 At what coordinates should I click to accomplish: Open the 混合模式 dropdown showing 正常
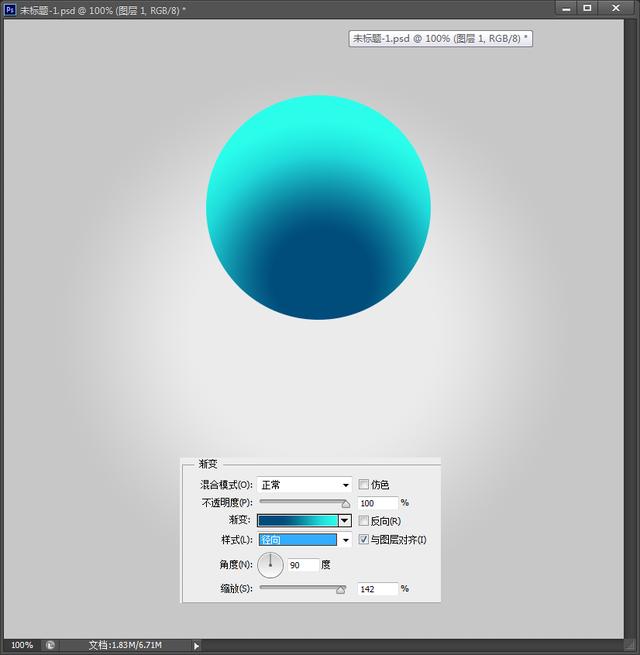click(304, 485)
